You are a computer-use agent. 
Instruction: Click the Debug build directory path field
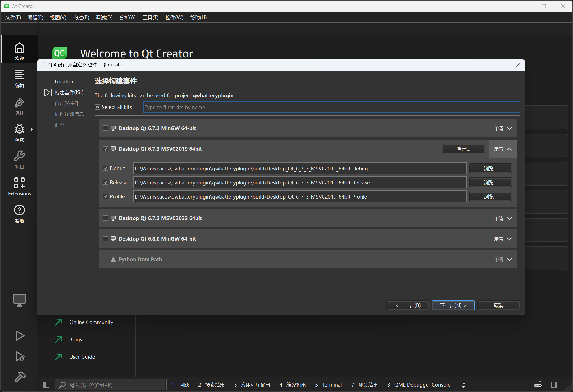300,168
